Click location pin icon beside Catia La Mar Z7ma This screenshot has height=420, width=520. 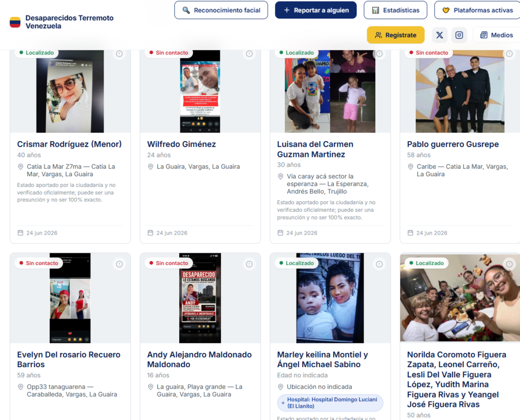(20, 167)
